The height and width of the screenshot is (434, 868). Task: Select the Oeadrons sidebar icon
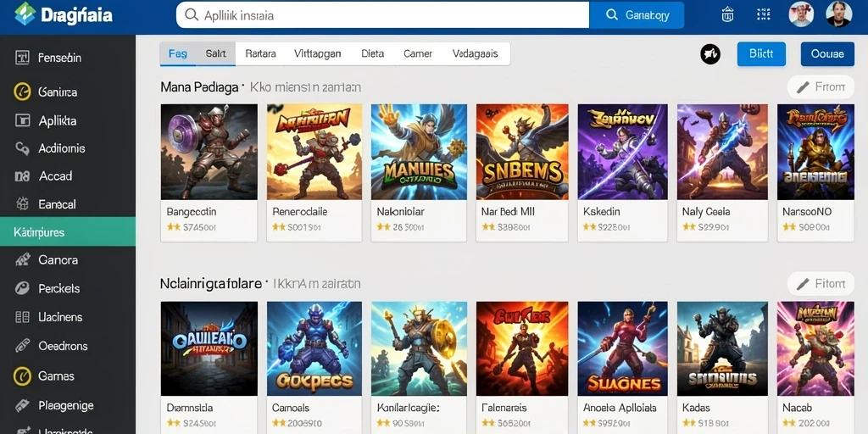(x=22, y=346)
